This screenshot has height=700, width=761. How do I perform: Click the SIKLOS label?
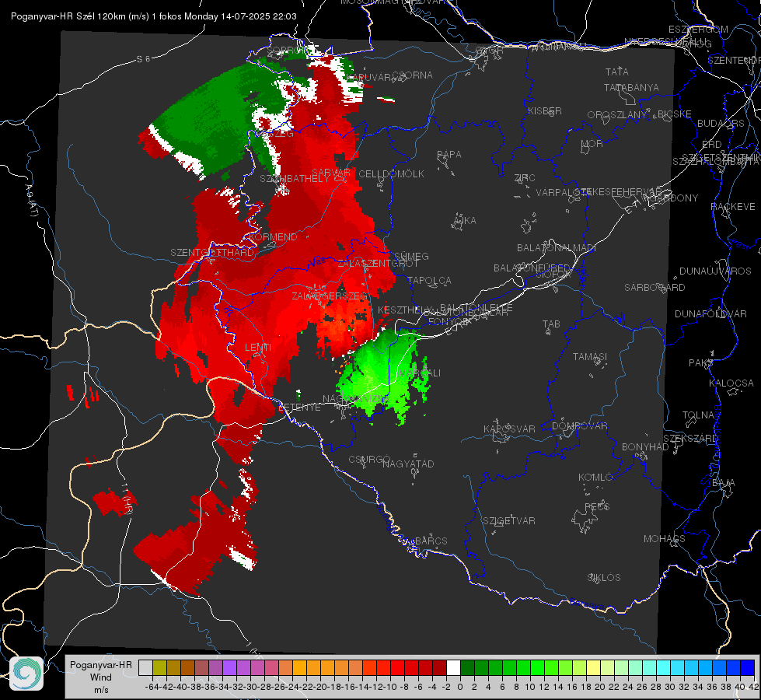[604, 578]
